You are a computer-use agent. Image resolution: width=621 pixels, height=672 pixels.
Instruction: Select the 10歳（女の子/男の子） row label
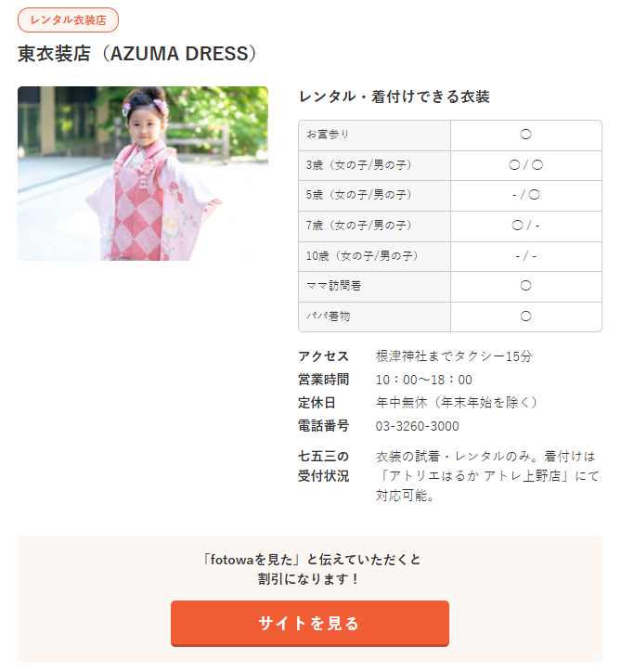362,256
